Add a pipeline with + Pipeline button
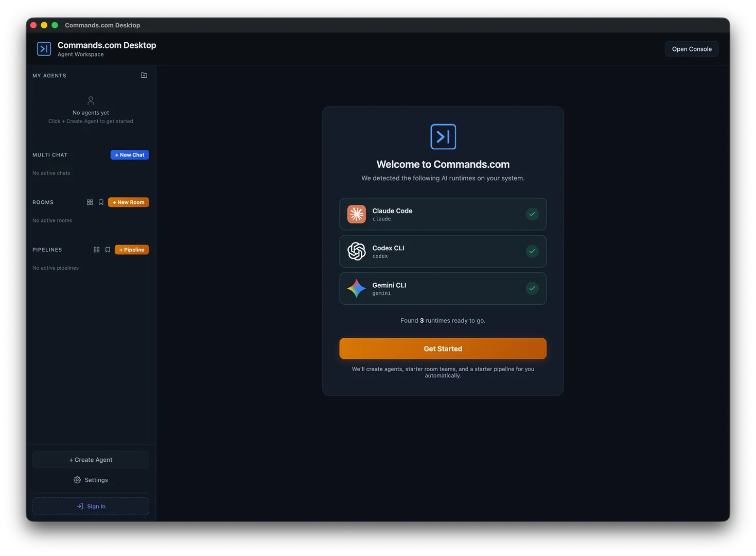Image resolution: width=756 pixels, height=556 pixels. 132,250
